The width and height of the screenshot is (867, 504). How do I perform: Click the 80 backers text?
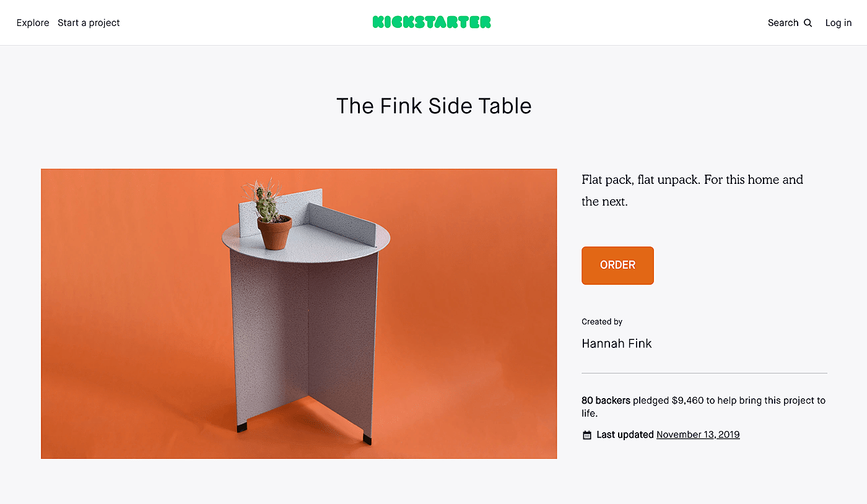tap(606, 401)
